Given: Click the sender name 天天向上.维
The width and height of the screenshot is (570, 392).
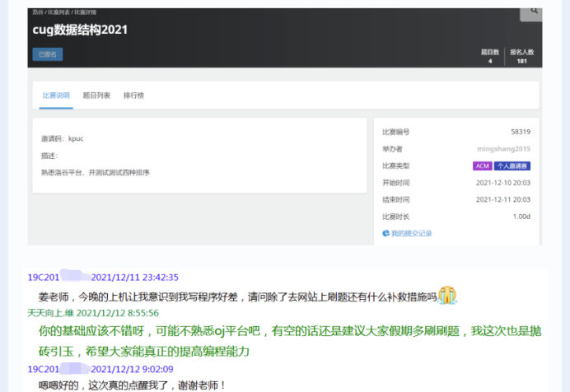Looking at the screenshot, I should click(51, 313).
